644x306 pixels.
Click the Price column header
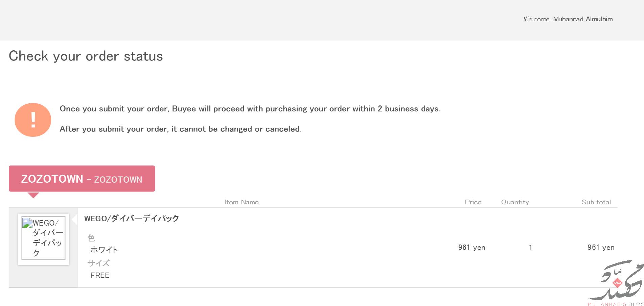(x=473, y=202)
